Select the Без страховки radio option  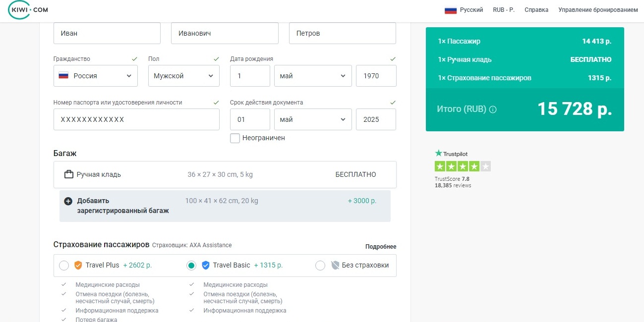pos(320,266)
